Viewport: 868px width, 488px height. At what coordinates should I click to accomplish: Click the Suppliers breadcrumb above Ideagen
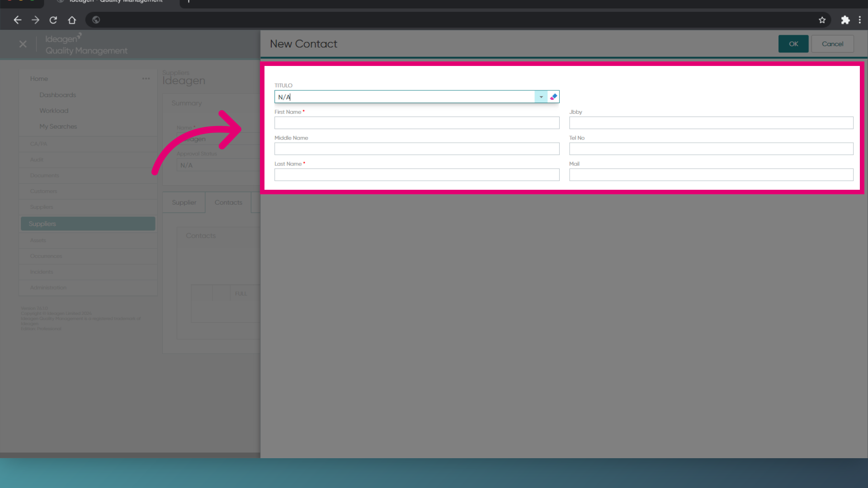(176, 72)
